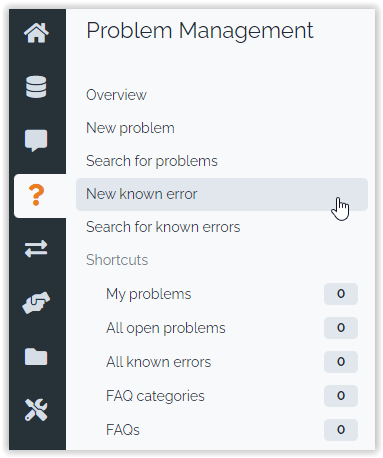383x458 pixels.
Task: Open the folder icon in sidebar
Action: pyautogui.click(x=36, y=357)
